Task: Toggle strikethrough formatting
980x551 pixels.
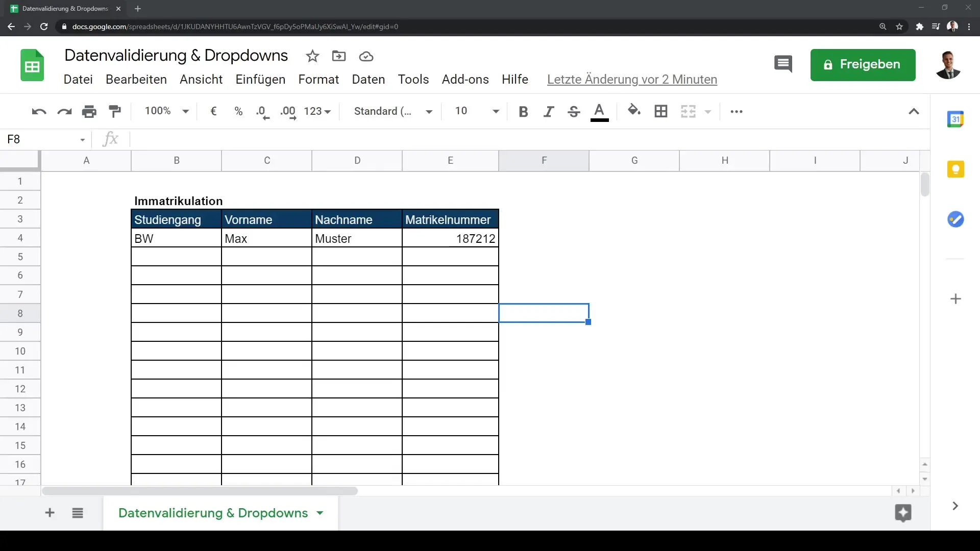Action: [x=574, y=111]
